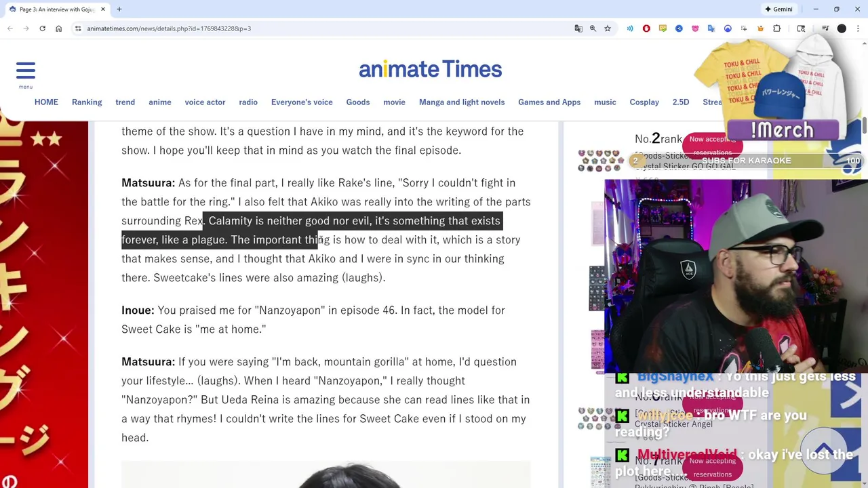Open the anime navigation item

click(160, 102)
